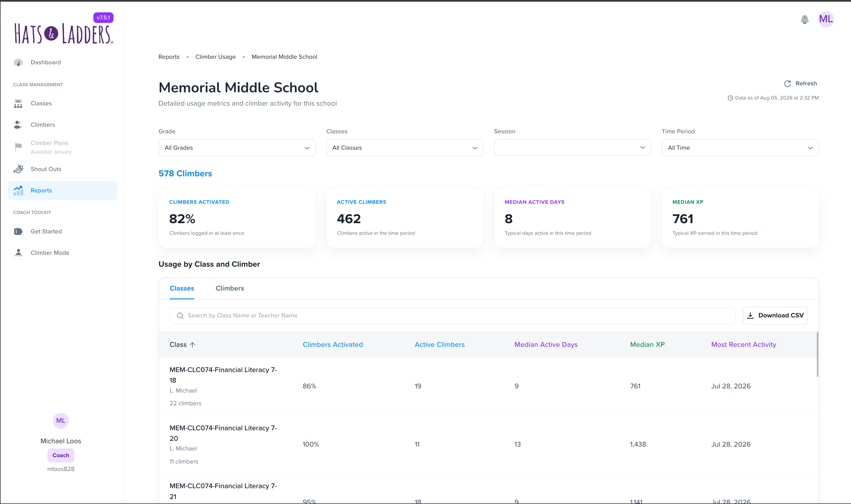Image resolution: width=851 pixels, height=504 pixels.
Task: Open Get Started in Coach Toolkit
Action: point(62,231)
